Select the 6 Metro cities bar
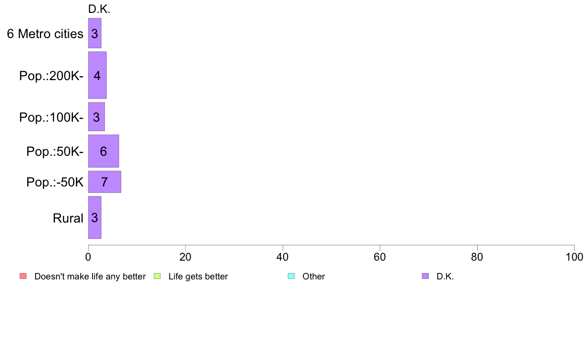The image size is (588, 364). (x=95, y=33)
